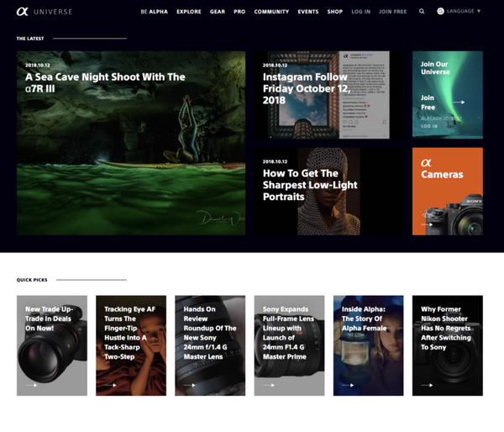
Task: Click arrow on Hands On Review card
Action: (x=190, y=385)
